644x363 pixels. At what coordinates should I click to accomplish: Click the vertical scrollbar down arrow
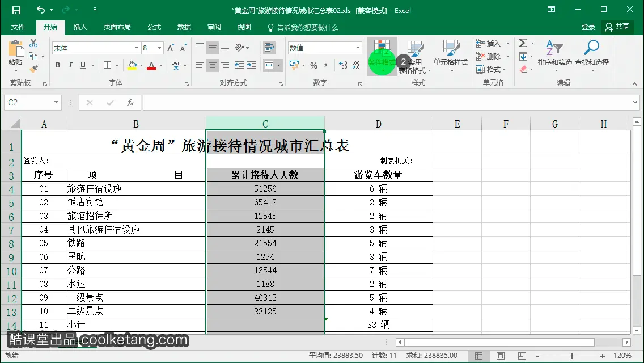[637, 330]
